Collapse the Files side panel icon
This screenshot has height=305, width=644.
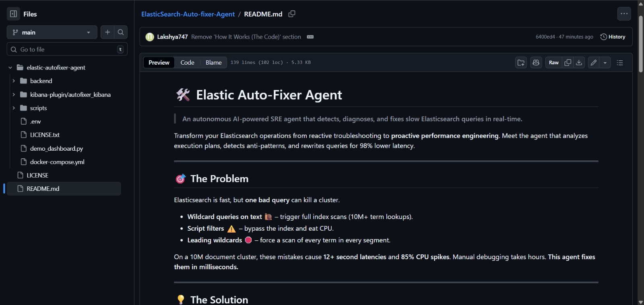point(13,14)
